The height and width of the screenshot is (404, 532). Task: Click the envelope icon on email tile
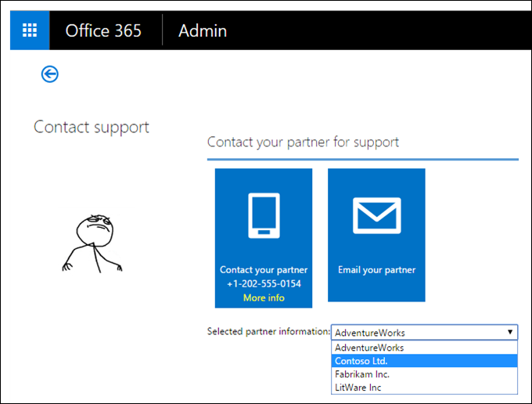pos(376,215)
